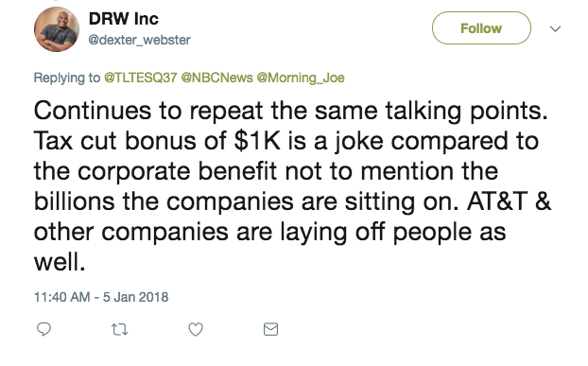The width and height of the screenshot is (588, 366).
Task: Like the tweet with the heart icon
Action: pos(196,329)
